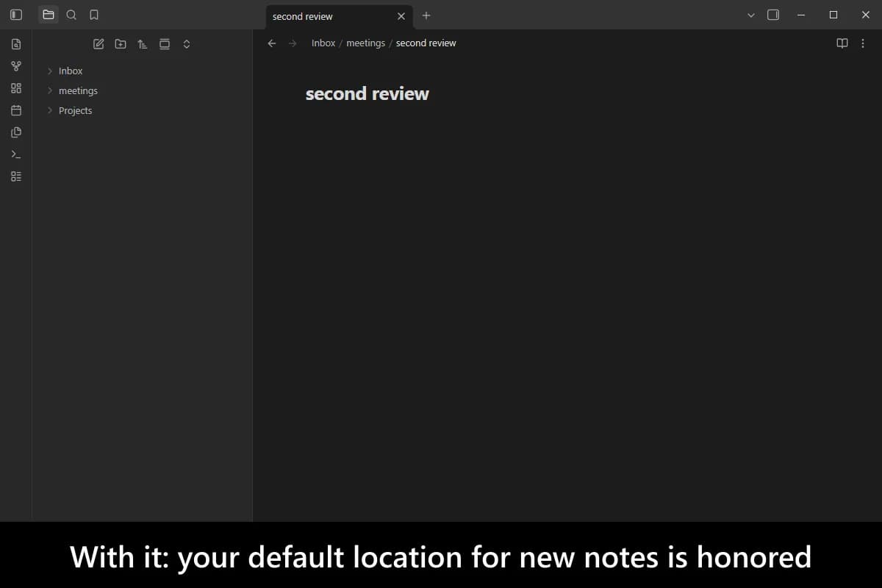Click meetings in the breadcrumb
Viewport: 882px width, 588px height.
[x=366, y=43]
